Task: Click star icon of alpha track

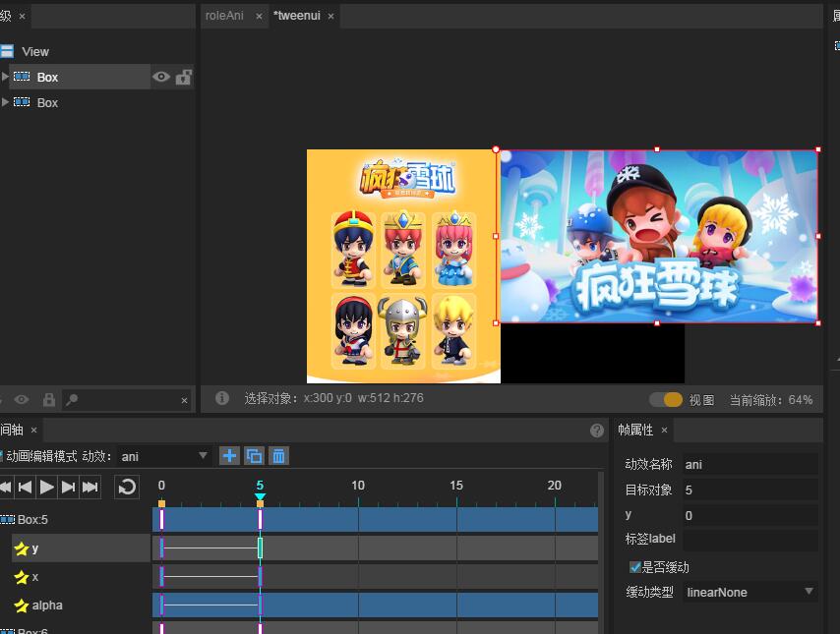Action: point(21,605)
